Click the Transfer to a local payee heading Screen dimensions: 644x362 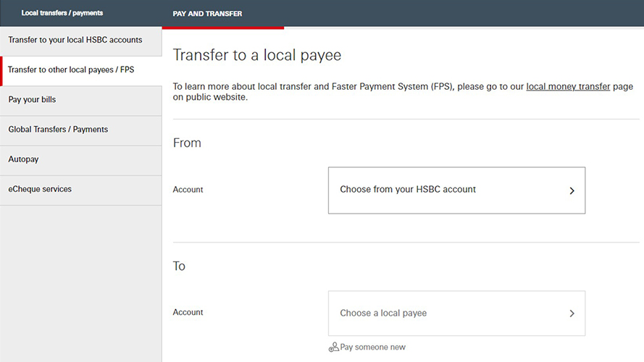[x=256, y=55]
